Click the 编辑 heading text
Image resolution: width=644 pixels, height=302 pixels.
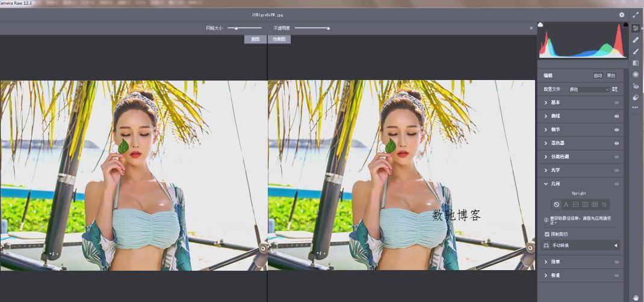pyautogui.click(x=548, y=76)
